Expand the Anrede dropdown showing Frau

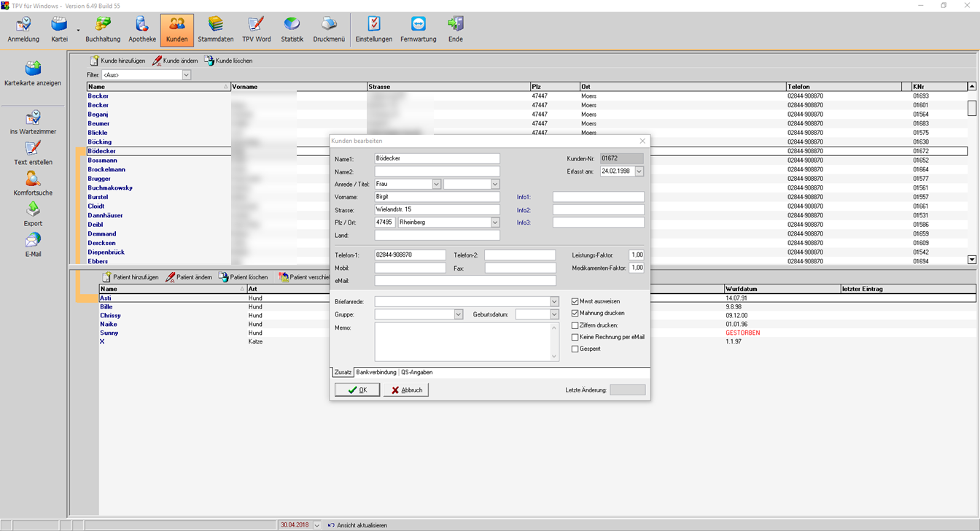437,185
